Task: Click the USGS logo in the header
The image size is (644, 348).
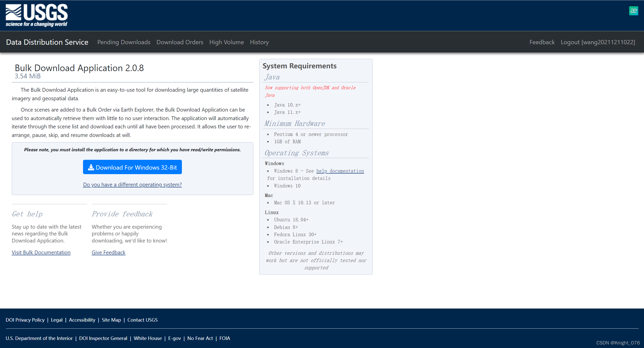Action: click(37, 15)
